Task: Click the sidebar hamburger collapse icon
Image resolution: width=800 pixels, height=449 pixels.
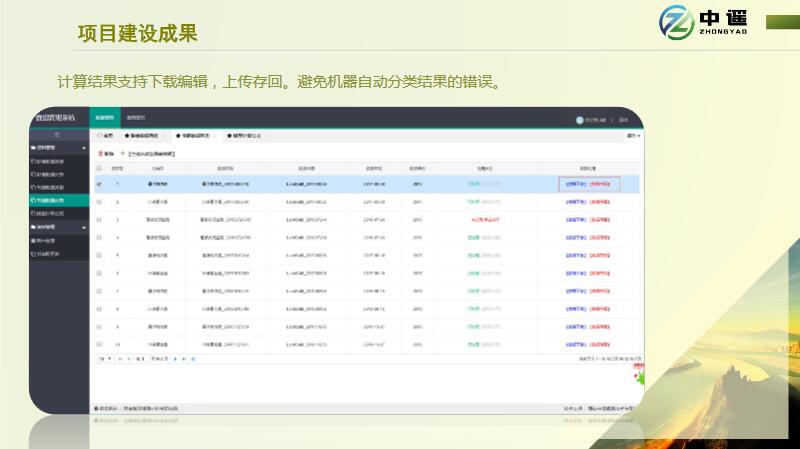Action: point(58,134)
